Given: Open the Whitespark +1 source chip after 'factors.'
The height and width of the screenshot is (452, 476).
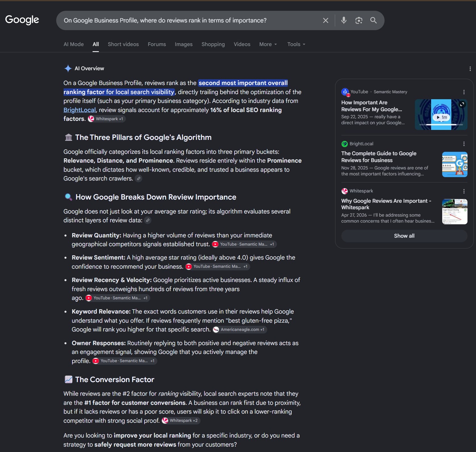Looking at the screenshot, I should point(107,119).
